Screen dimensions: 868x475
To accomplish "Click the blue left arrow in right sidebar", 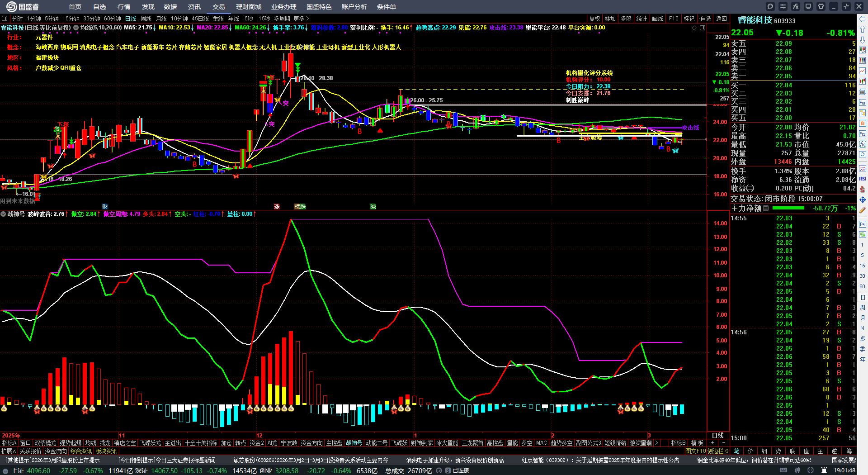I will point(863,19).
